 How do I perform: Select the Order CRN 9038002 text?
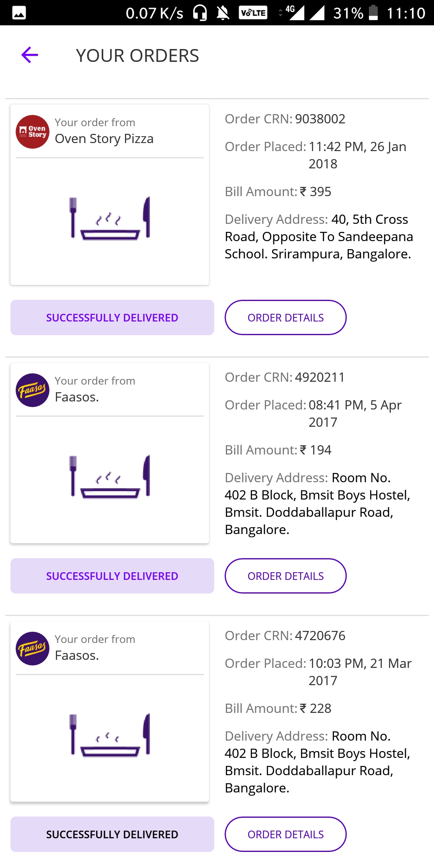point(285,119)
